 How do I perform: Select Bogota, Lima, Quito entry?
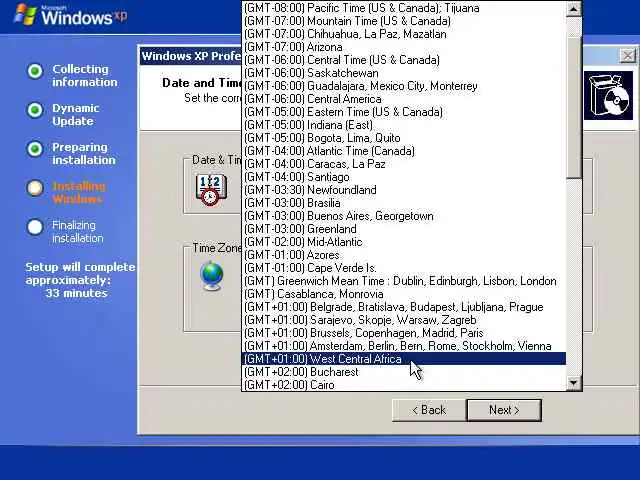[404, 138]
